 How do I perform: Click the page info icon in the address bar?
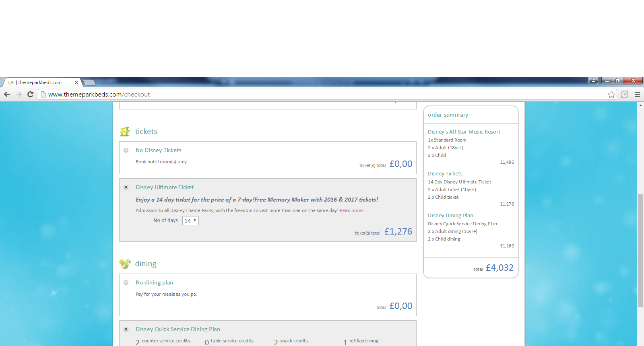click(x=43, y=94)
